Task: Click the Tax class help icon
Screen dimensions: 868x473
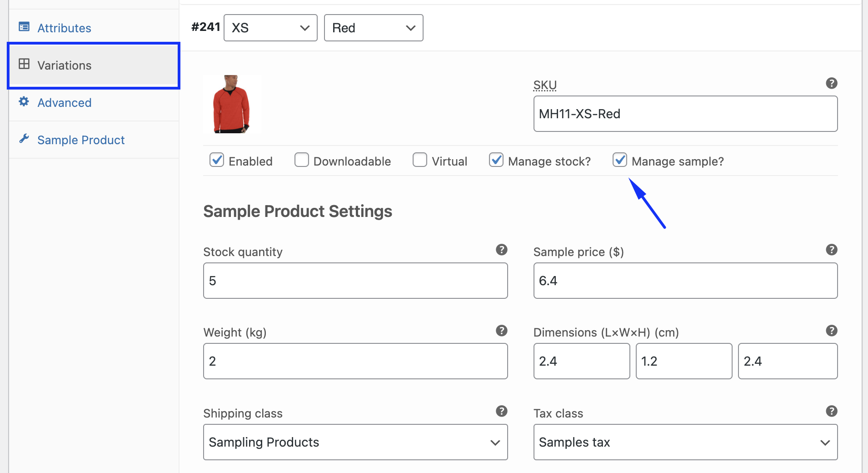Action: click(831, 411)
